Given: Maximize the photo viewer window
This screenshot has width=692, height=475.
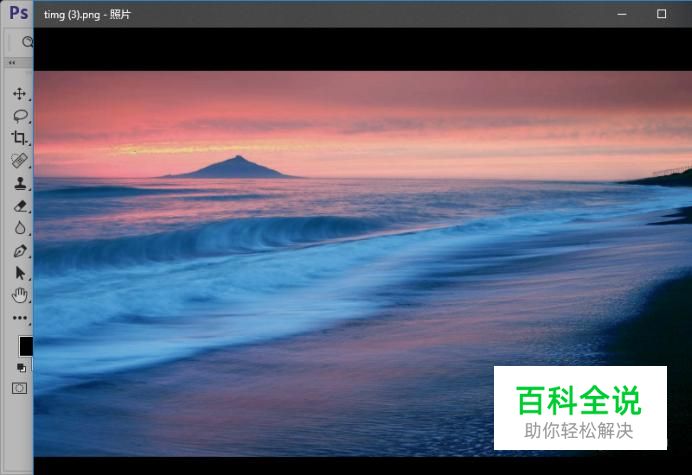Looking at the screenshot, I should click(661, 14).
